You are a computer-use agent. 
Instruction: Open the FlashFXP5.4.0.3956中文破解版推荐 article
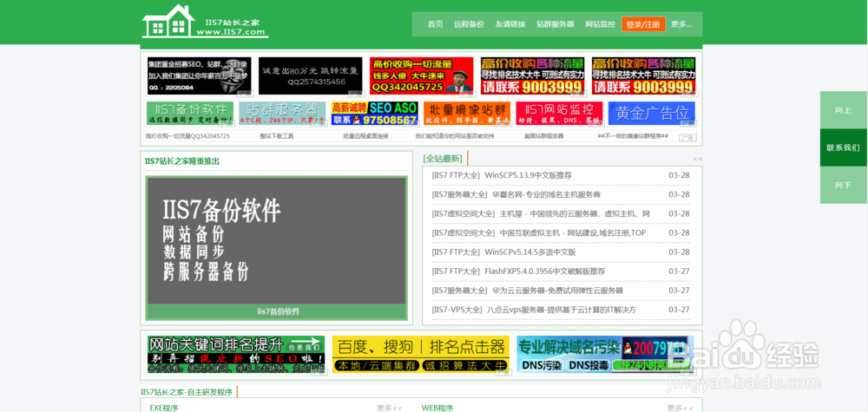(x=545, y=271)
